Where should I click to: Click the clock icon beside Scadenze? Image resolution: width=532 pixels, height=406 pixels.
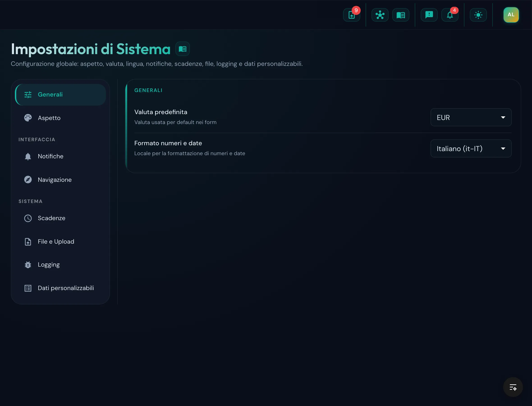(x=28, y=218)
